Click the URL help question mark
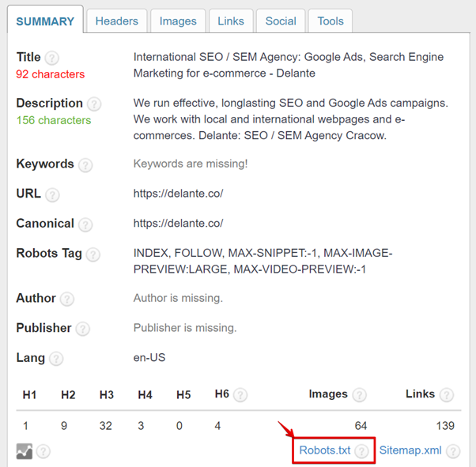The image size is (476, 467). click(53, 194)
